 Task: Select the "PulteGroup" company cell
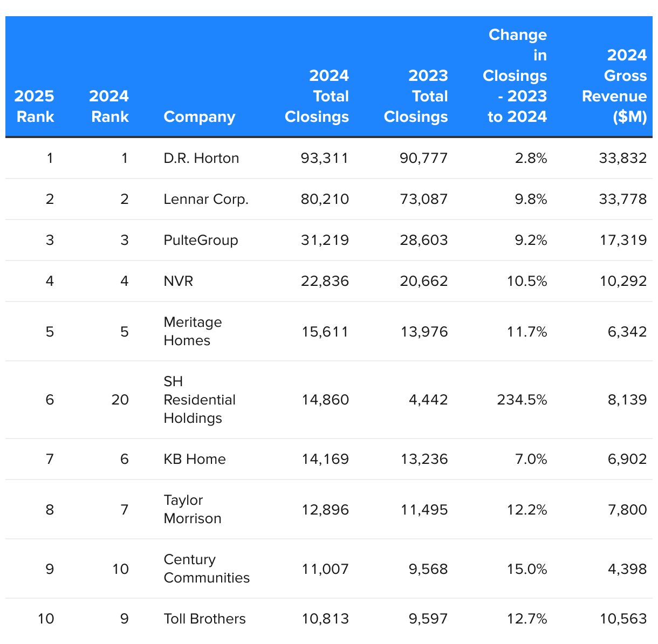click(x=201, y=240)
